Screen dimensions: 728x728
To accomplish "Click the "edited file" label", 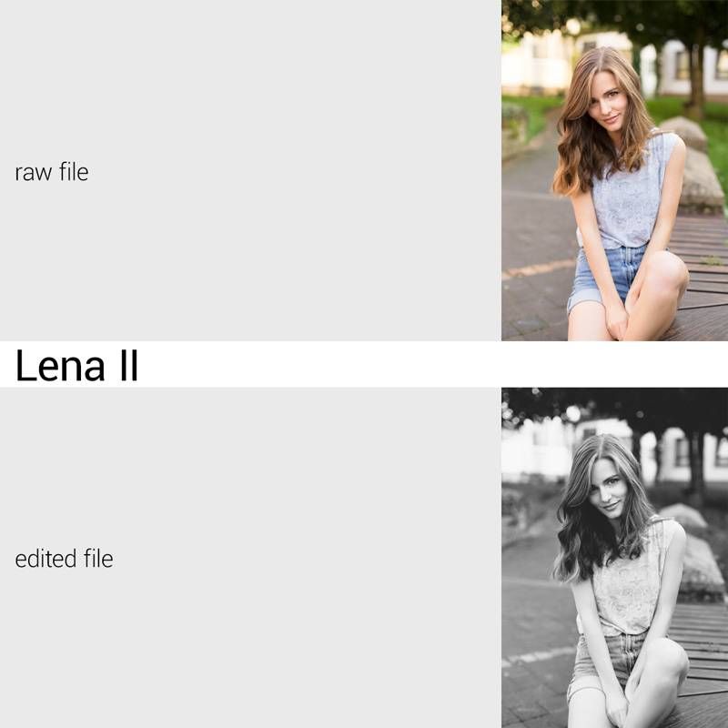I will coord(64,559).
